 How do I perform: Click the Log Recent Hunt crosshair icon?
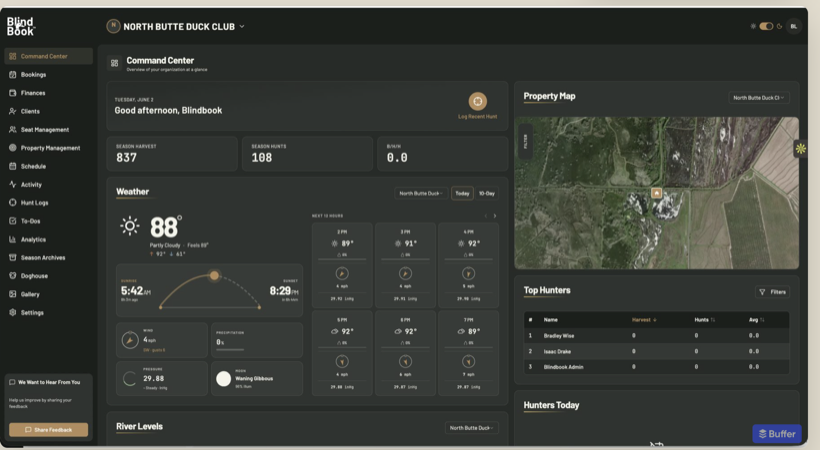(x=477, y=101)
